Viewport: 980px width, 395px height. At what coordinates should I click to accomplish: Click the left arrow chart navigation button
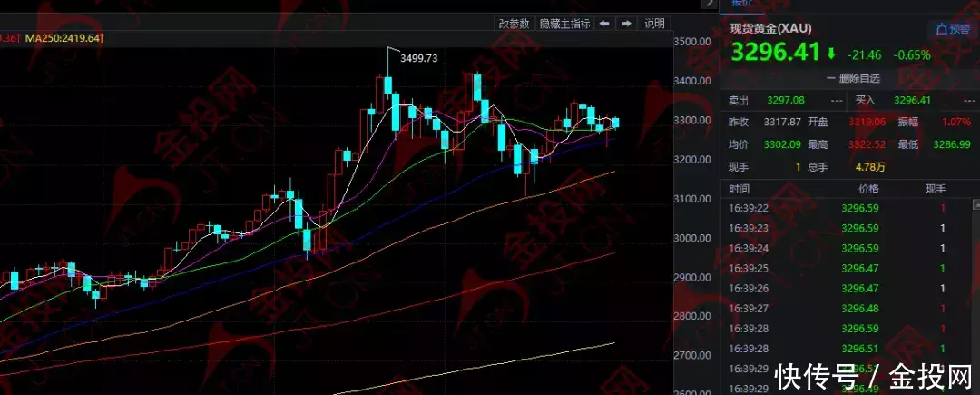604,24
